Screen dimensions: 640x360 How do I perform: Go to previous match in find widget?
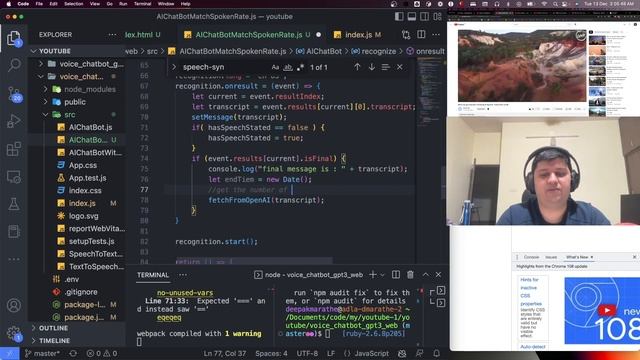pos(357,67)
